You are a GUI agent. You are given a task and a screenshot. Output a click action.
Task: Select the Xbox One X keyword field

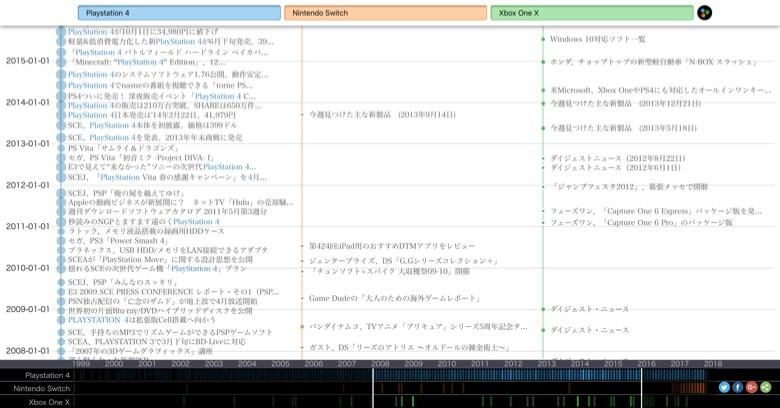click(592, 13)
